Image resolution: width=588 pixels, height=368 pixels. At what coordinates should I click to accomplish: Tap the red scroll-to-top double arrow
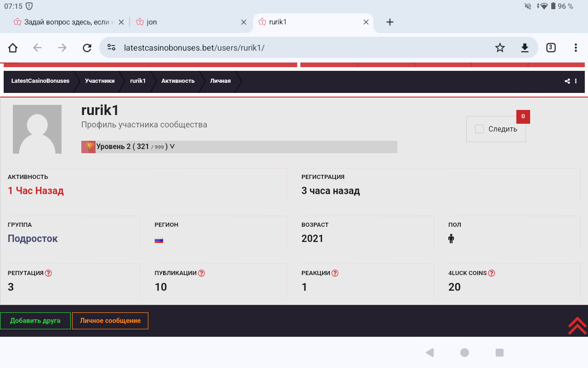pos(577,326)
